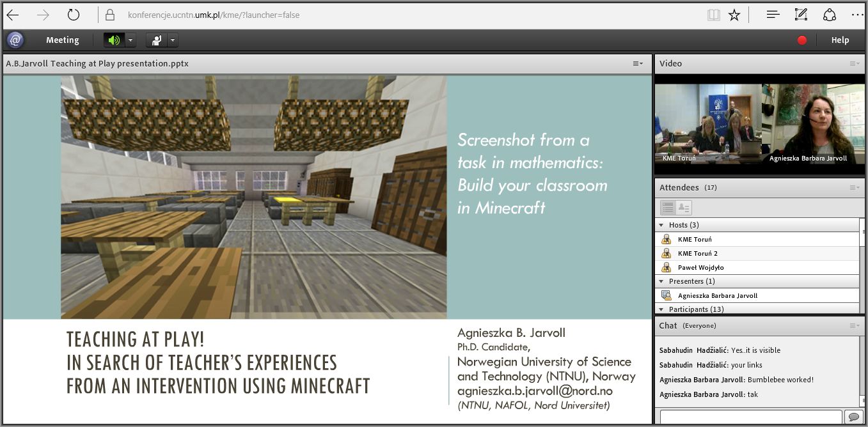Send chat message with speech bubble button
The width and height of the screenshot is (868, 427).
point(853,417)
